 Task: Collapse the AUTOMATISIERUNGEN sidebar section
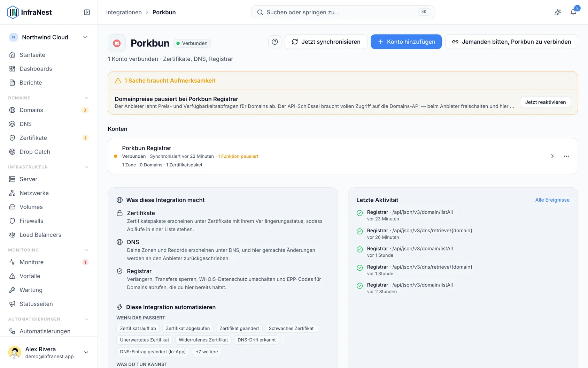pos(87,319)
